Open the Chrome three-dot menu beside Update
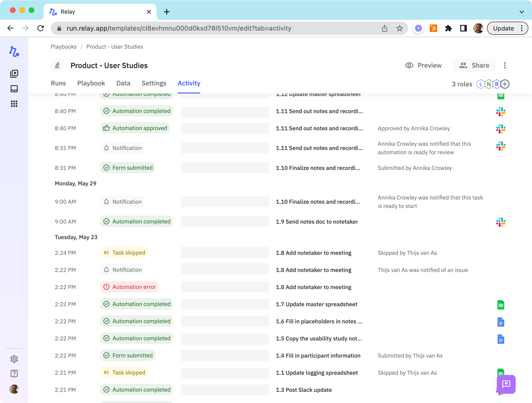 coord(521,28)
